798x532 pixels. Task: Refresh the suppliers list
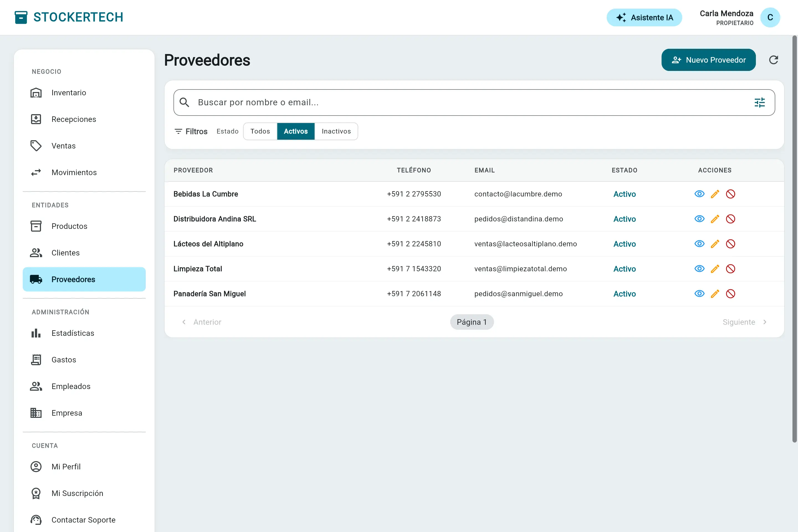click(x=774, y=60)
